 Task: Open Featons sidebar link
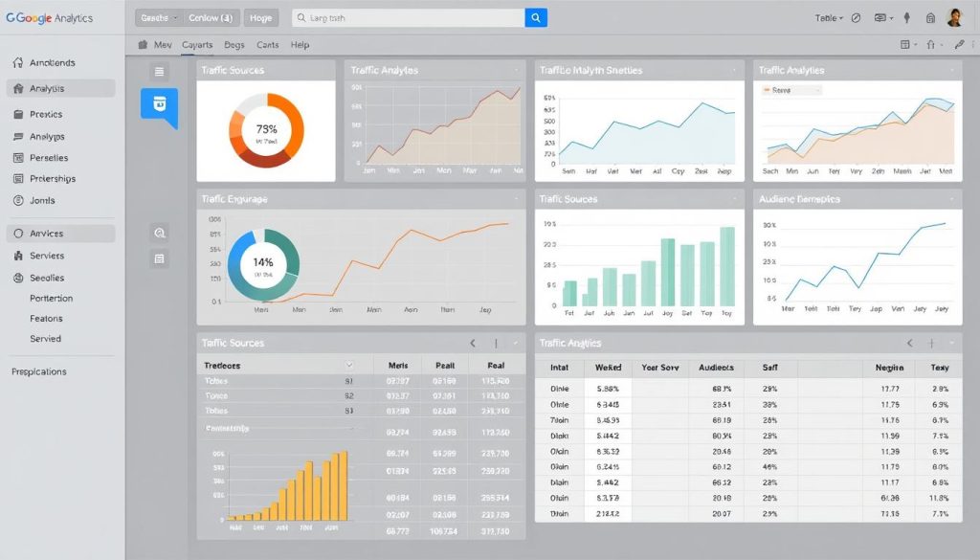[x=46, y=318]
